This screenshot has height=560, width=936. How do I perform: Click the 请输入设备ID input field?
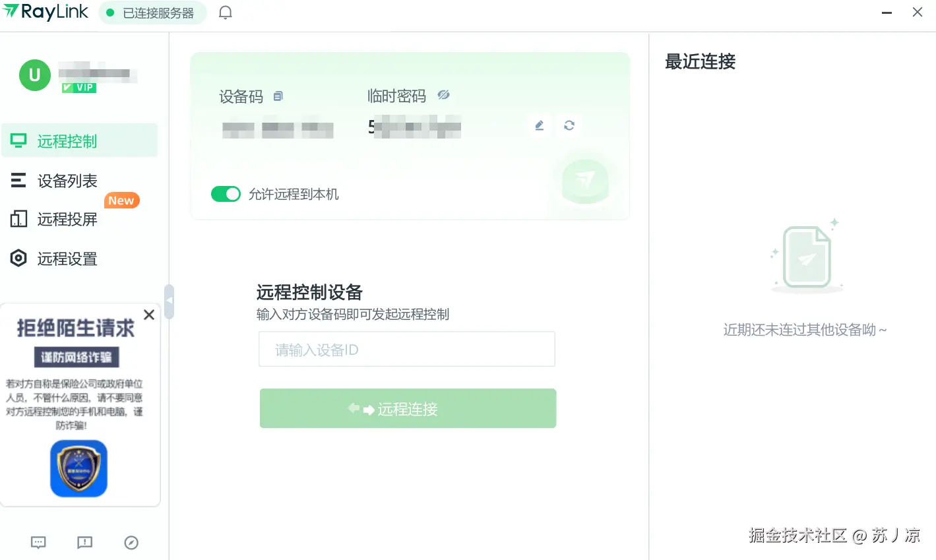(x=407, y=350)
